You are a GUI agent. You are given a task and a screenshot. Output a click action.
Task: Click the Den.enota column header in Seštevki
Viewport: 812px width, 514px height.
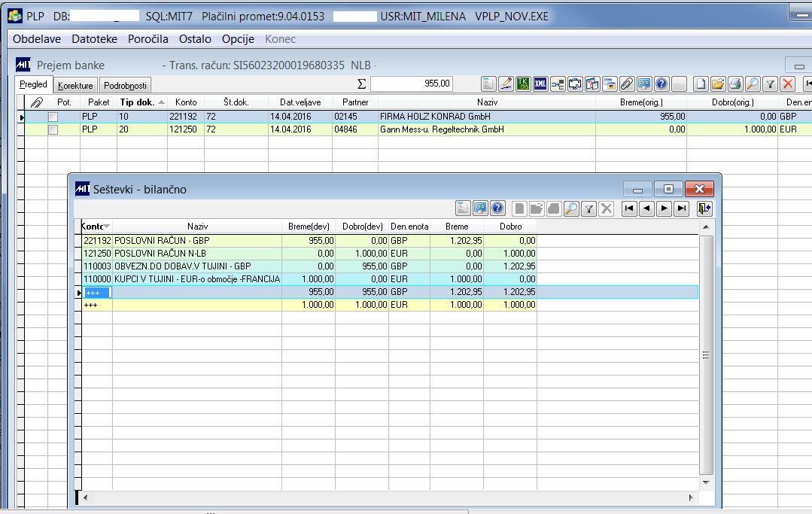[409, 227]
